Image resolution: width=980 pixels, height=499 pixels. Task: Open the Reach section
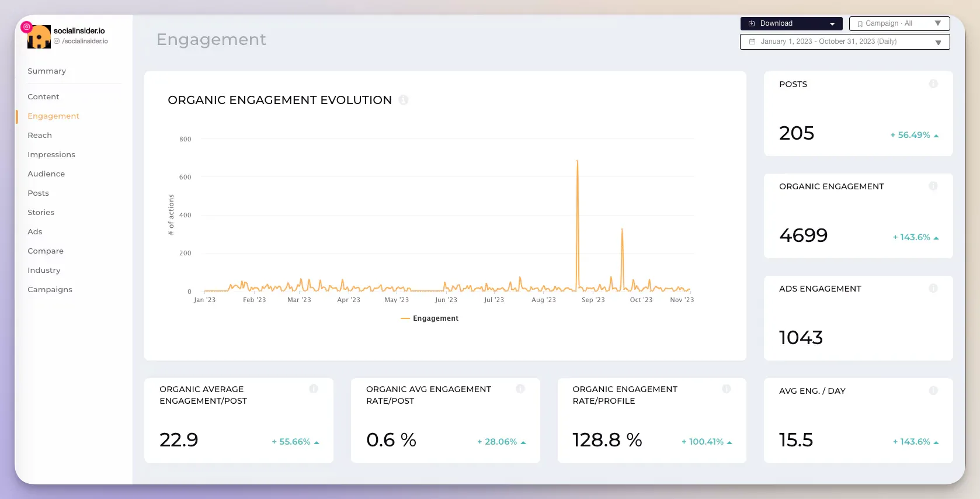tap(40, 136)
